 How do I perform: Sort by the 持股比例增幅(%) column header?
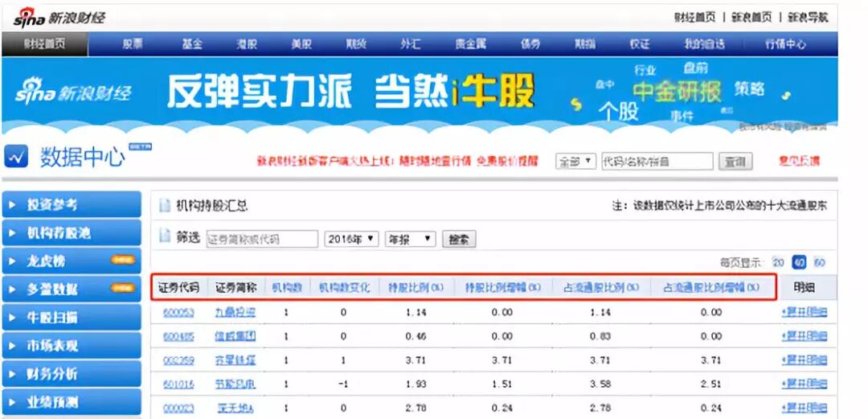coord(502,288)
